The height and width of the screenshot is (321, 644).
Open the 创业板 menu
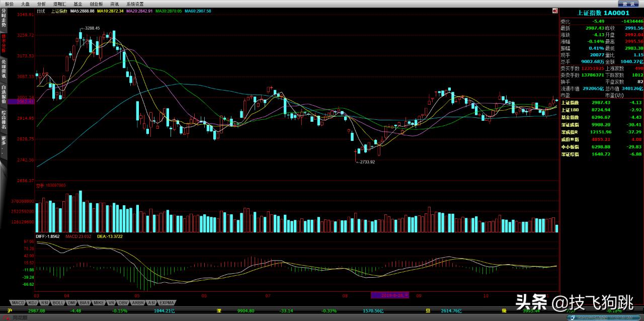click(96, 4)
